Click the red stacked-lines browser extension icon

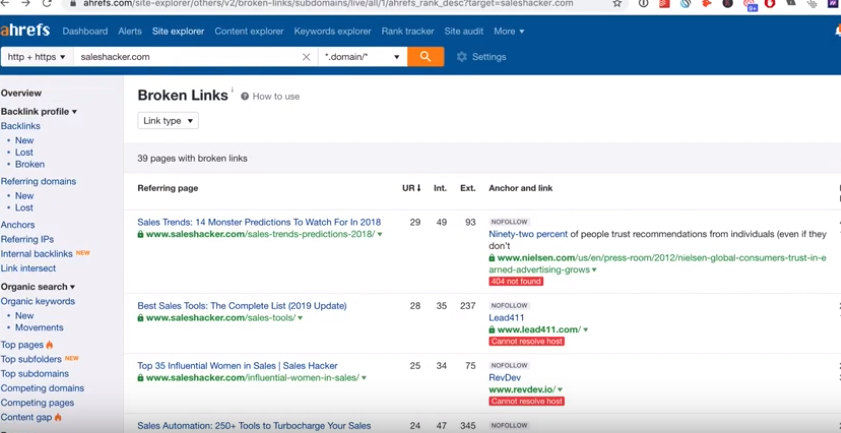665,3
